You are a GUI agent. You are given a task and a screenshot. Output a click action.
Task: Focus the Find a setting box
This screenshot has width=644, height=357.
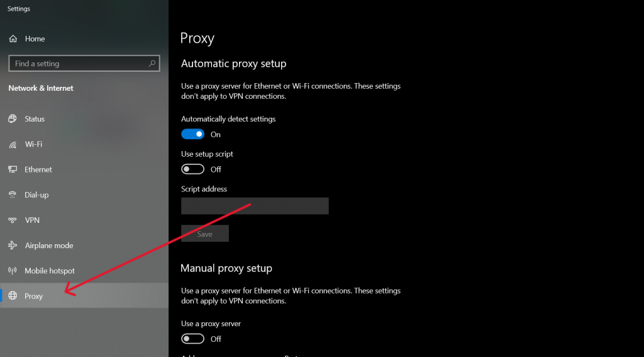(84, 64)
